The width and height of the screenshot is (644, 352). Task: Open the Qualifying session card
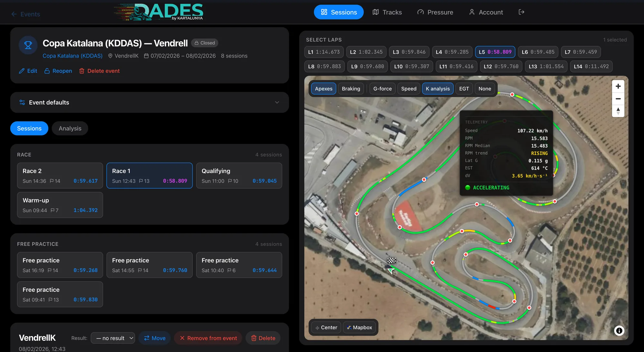tap(239, 175)
